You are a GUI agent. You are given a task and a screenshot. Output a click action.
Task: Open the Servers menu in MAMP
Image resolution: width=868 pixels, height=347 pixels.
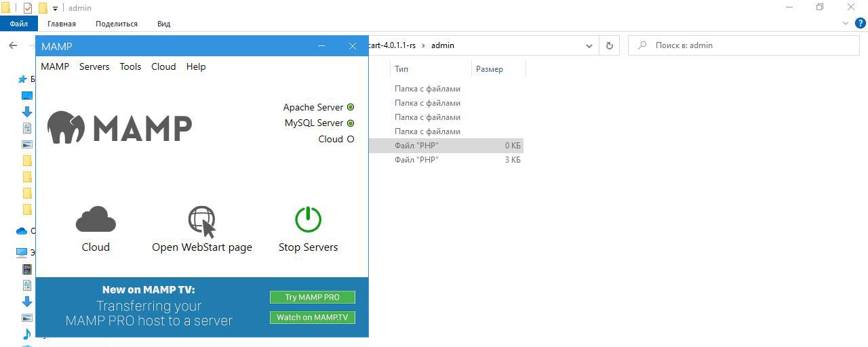(94, 66)
